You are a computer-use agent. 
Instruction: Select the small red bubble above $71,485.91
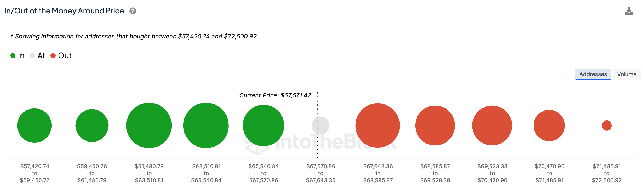point(607,126)
